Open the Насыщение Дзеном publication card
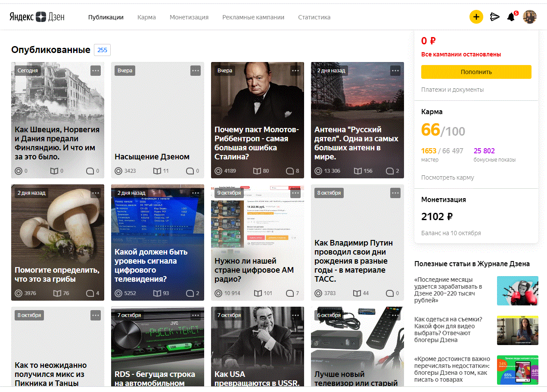The width and height of the screenshot is (547, 392). click(158, 120)
